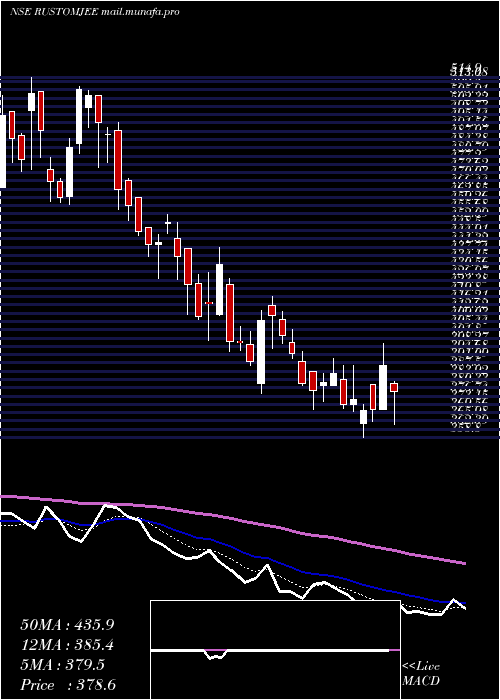500x700 pixels.
Task: Click the 5MA : 379.5 value
Action: (x=62, y=665)
